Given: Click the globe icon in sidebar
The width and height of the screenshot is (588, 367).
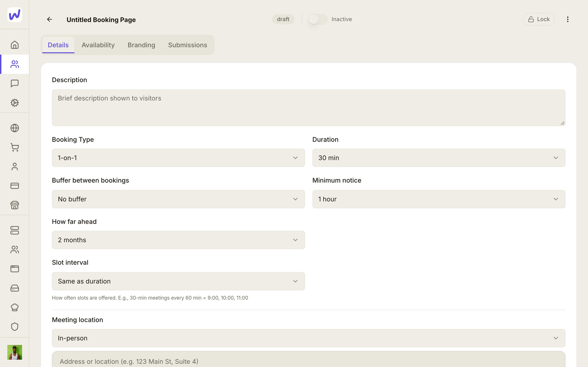Looking at the screenshot, I should coord(14,128).
